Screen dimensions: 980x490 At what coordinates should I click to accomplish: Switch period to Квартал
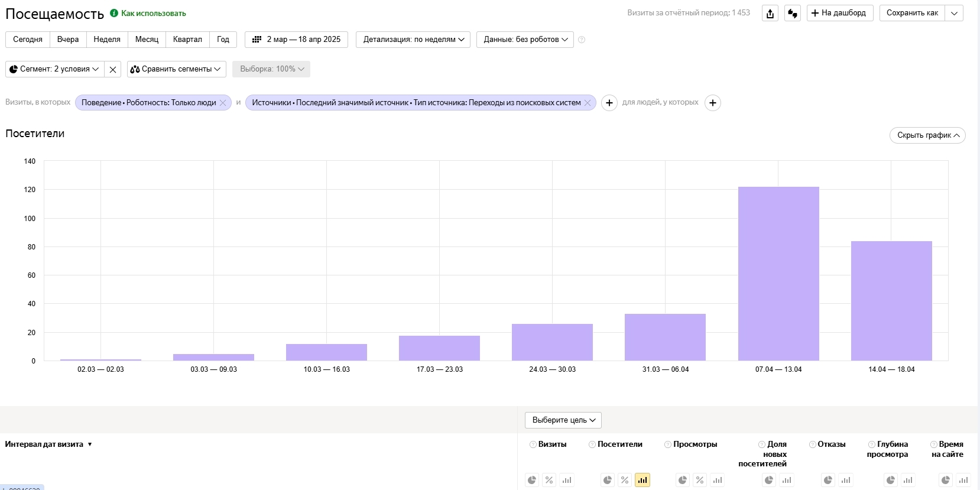click(187, 40)
